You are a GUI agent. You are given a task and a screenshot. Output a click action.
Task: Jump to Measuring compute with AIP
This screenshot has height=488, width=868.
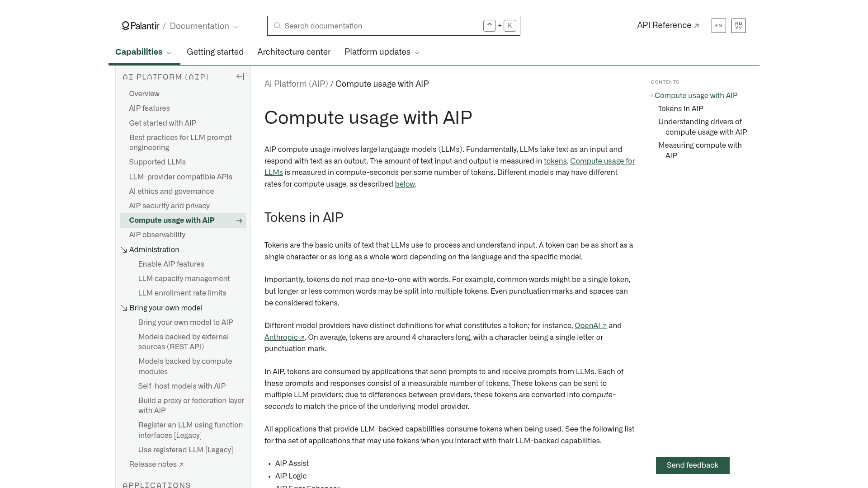(x=700, y=150)
